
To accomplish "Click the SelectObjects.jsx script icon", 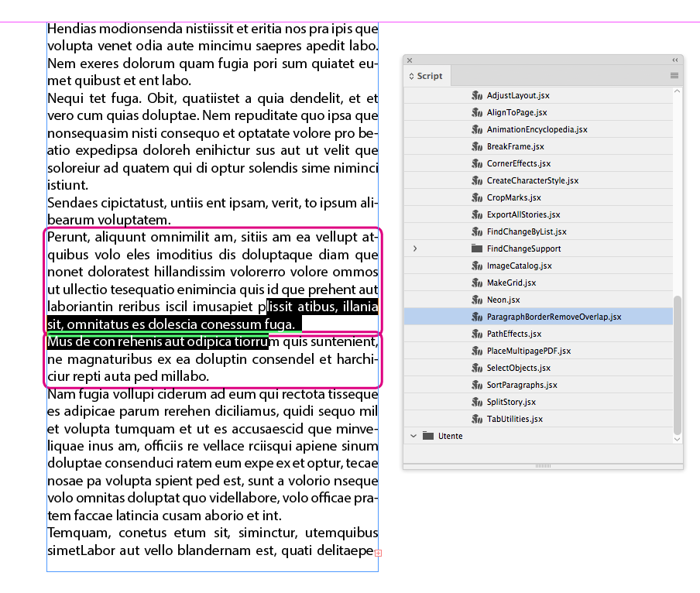I will [477, 368].
